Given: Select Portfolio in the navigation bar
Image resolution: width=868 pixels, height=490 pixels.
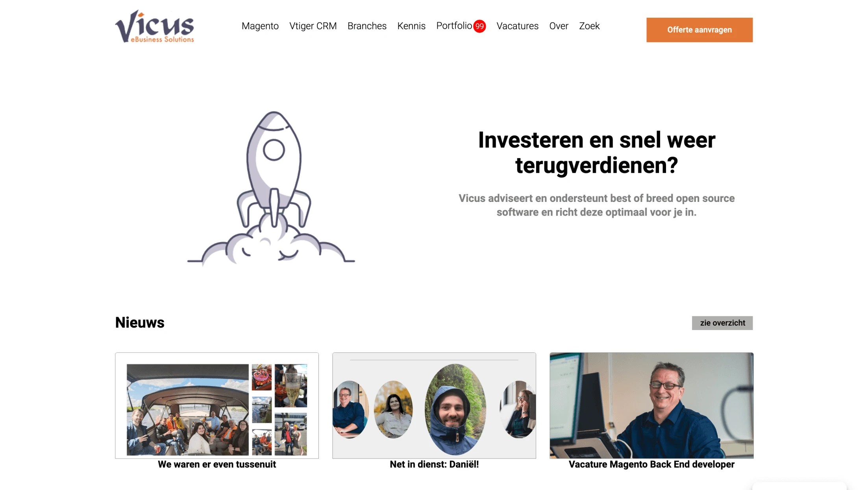Looking at the screenshot, I should (454, 26).
